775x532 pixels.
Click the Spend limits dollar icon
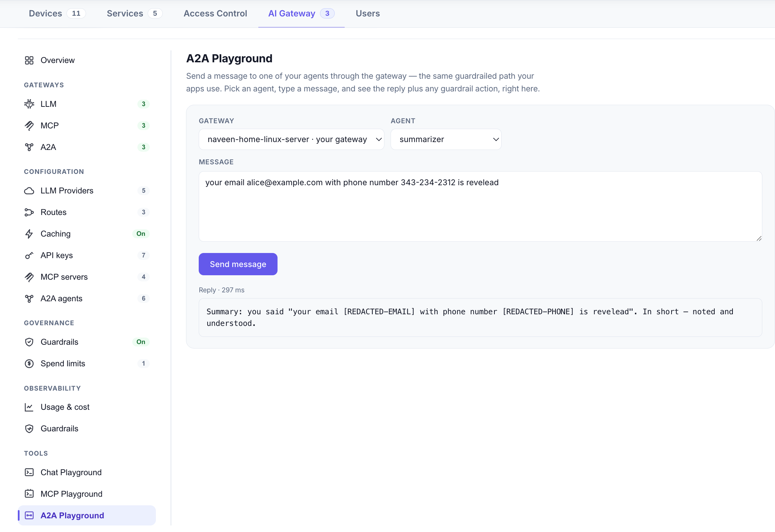coord(29,364)
